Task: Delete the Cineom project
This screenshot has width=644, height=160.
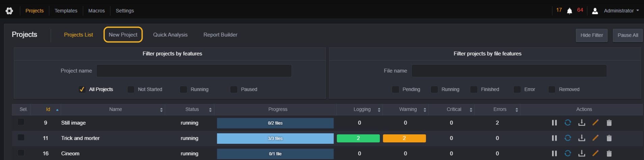Action: (609, 154)
